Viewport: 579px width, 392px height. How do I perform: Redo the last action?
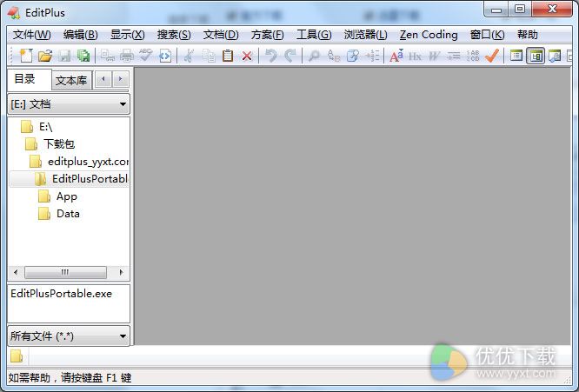tap(289, 56)
